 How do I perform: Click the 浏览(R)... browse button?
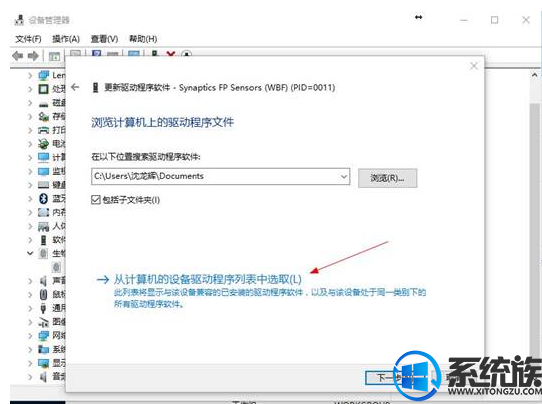(387, 178)
